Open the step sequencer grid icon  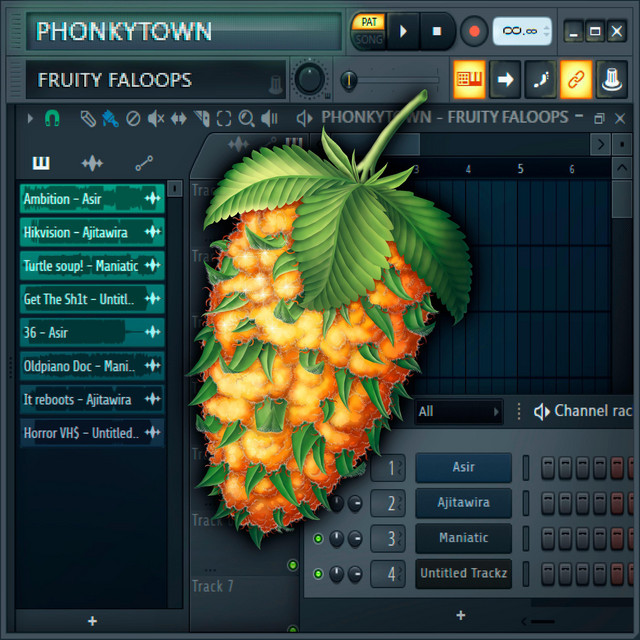click(468, 79)
